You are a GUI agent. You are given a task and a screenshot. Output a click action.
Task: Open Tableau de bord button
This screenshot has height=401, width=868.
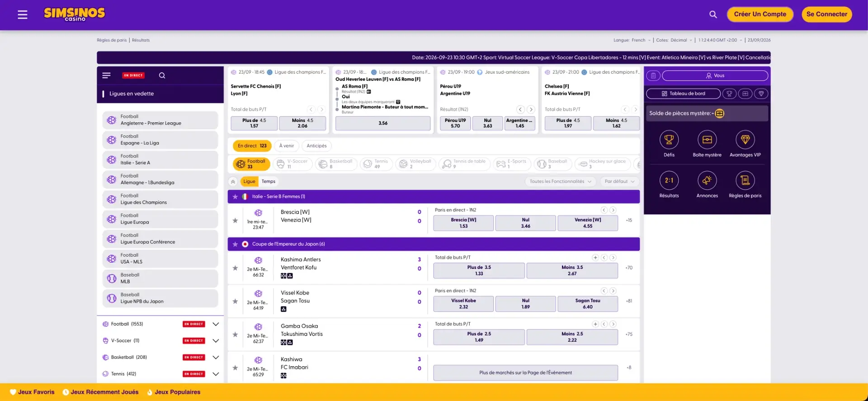(x=683, y=93)
